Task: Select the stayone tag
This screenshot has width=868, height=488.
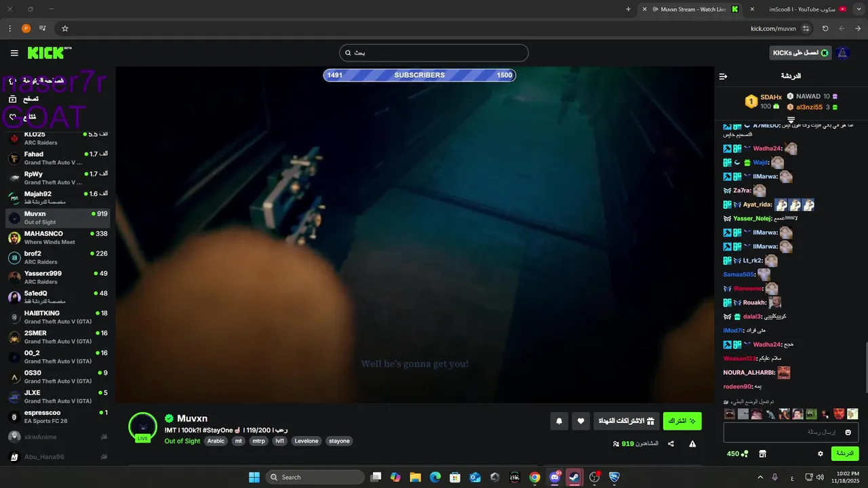Action: 339,441
